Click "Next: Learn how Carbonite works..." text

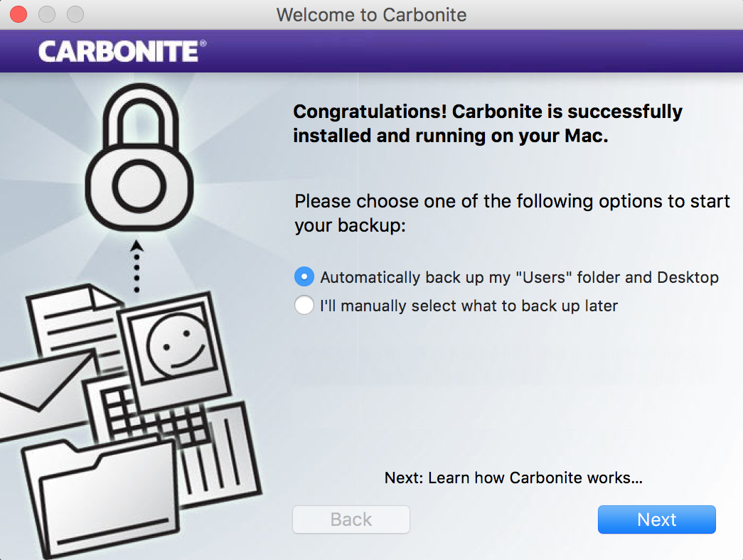point(513,478)
